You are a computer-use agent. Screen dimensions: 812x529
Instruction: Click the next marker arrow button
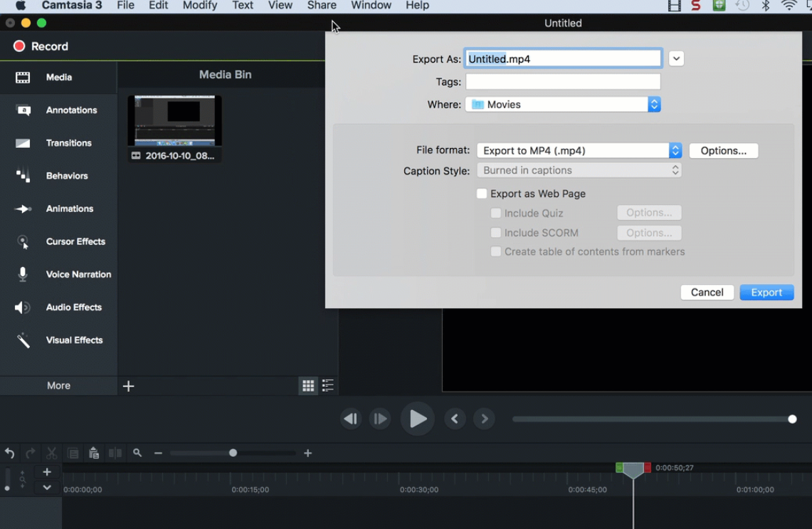click(484, 419)
